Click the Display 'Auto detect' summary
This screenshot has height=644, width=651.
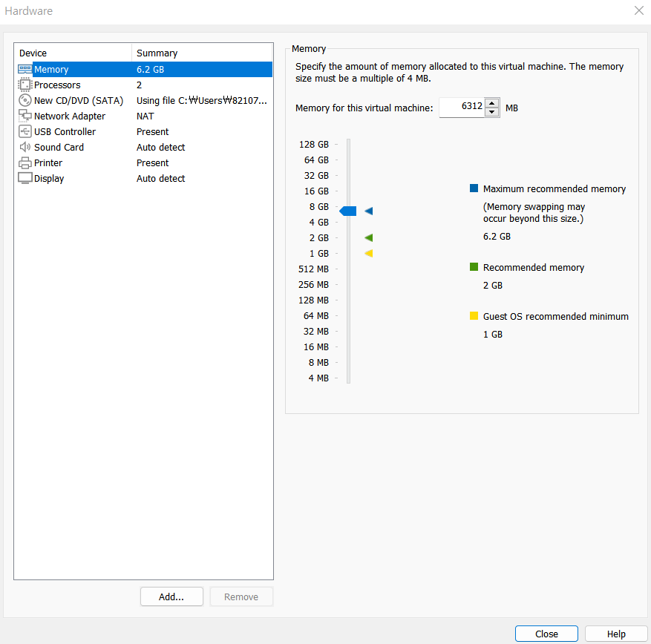coord(160,178)
